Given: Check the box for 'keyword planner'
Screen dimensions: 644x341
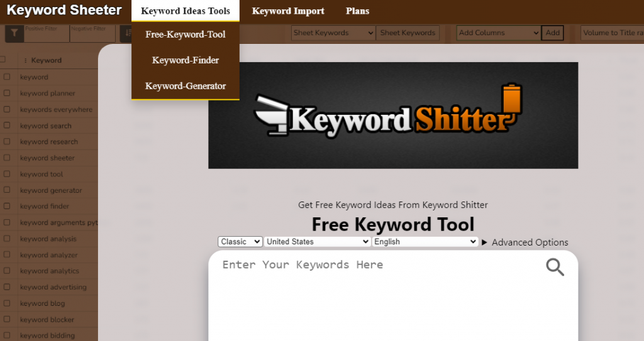Looking at the screenshot, I should 7,93.
